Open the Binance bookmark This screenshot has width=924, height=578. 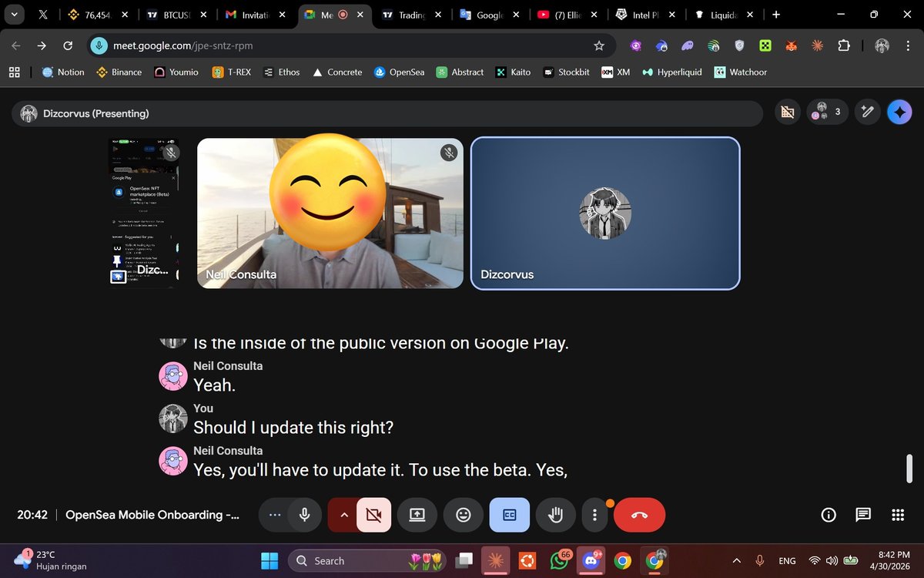(x=119, y=72)
